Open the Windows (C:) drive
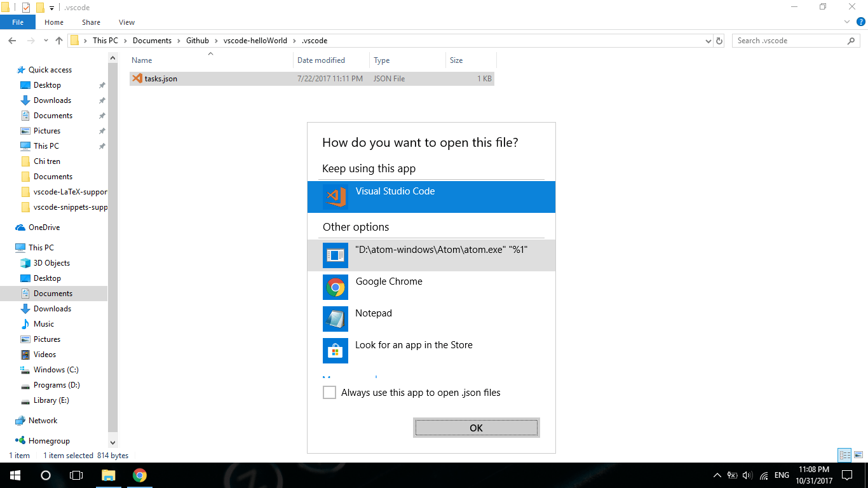 coord(56,370)
